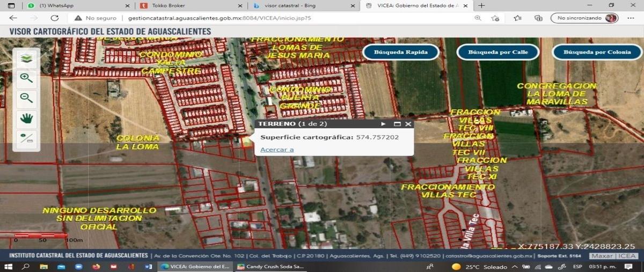Open the map layers tool
This screenshot has height=272, width=644.
pos(26,58)
